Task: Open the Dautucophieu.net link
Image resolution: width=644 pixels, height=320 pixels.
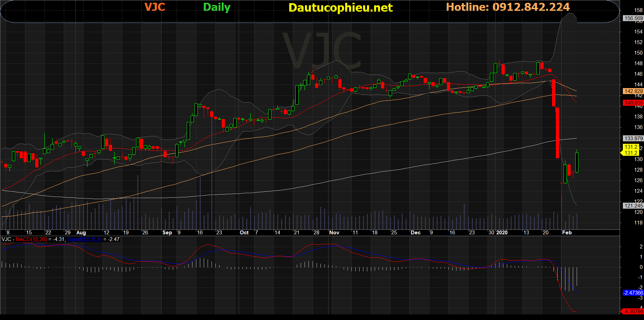Action: 340,7
